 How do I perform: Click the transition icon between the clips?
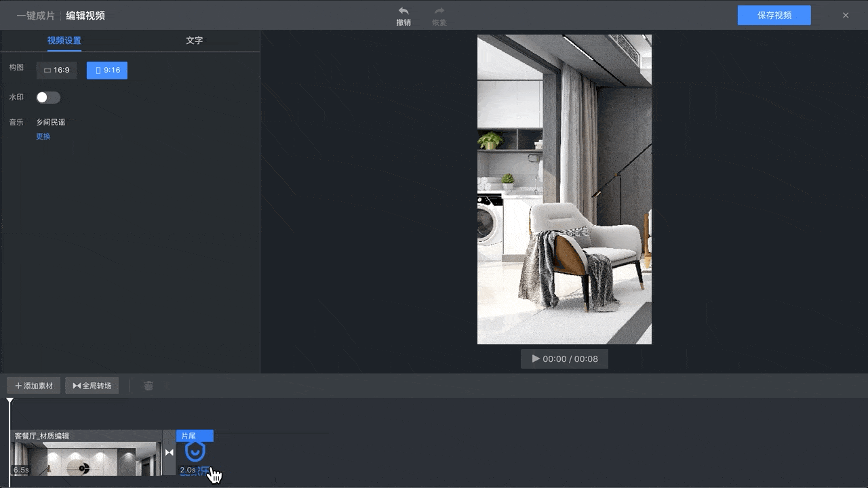169,452
